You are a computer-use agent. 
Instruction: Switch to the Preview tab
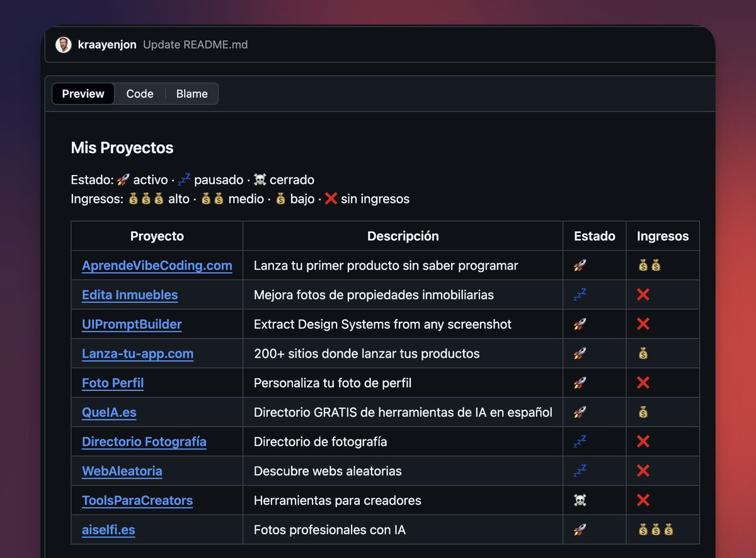(x=83, y=94)
